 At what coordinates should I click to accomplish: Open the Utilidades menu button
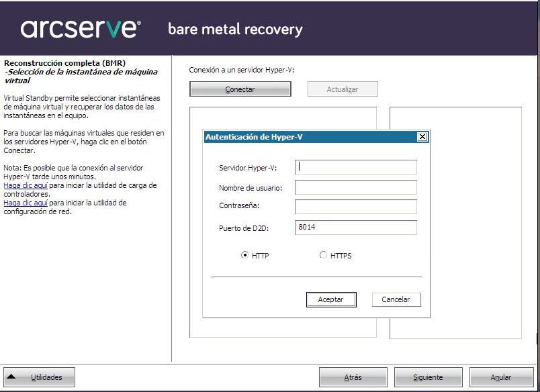tap(39, 377)
